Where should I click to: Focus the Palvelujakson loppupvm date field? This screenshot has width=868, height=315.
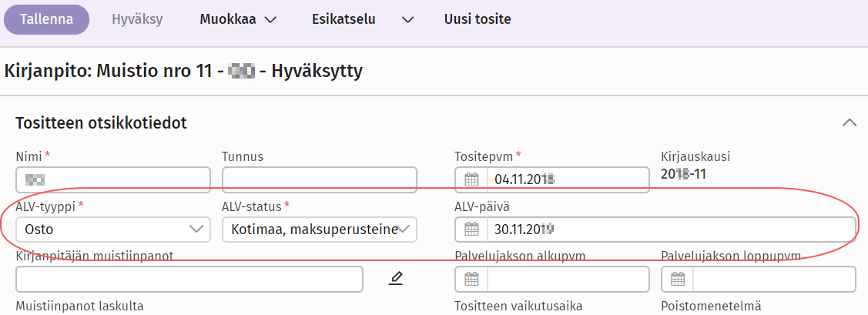(775, 279)
